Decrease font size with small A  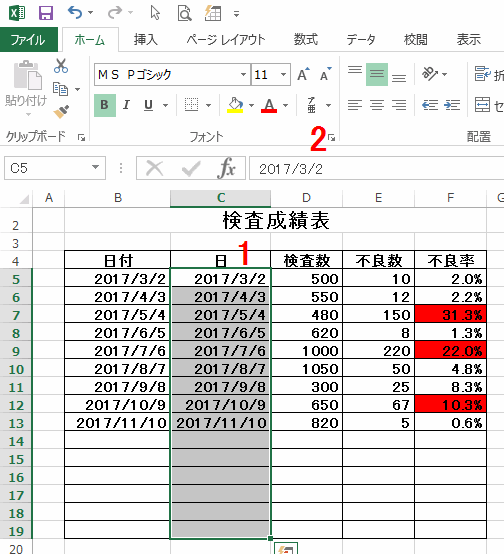[326, 74]
